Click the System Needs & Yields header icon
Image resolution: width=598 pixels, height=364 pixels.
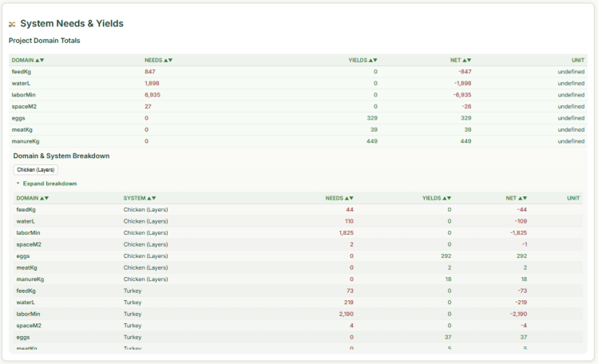pos(12,25)
